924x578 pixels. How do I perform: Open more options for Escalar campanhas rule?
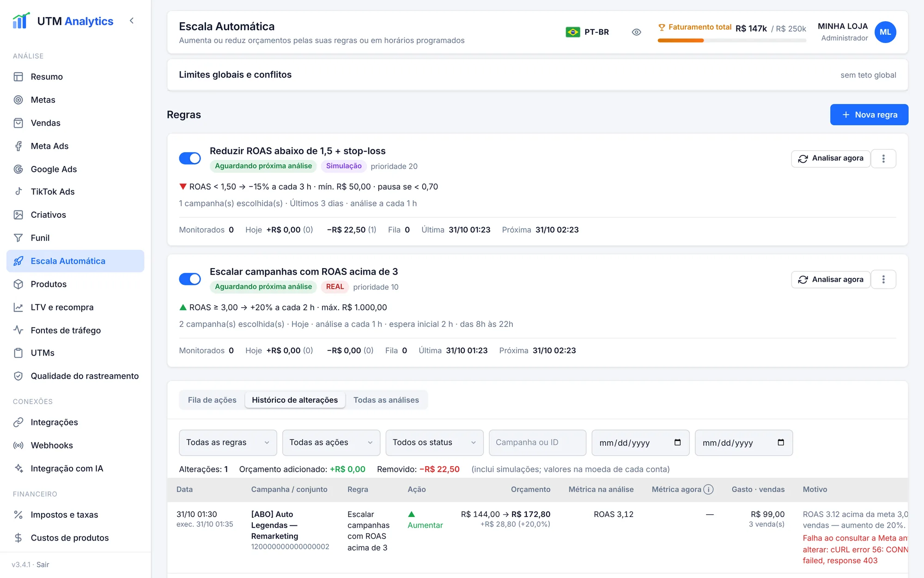point(883,279)
